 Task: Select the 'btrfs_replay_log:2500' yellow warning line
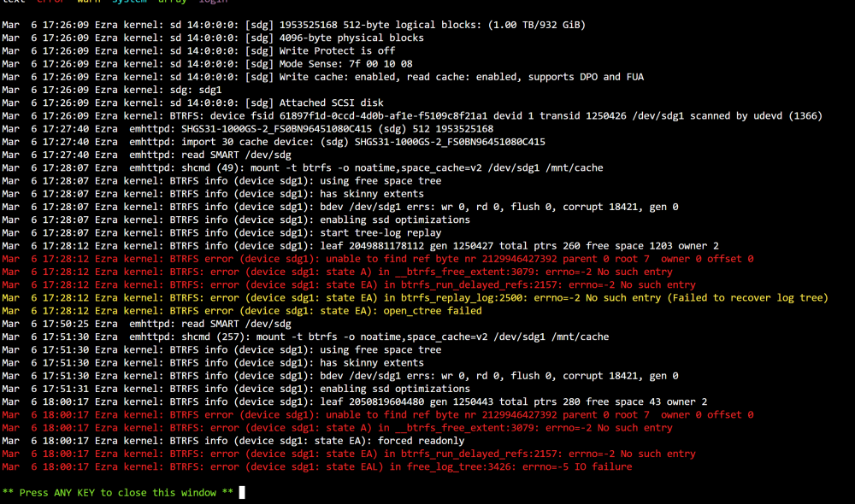(x=415, y=298)
